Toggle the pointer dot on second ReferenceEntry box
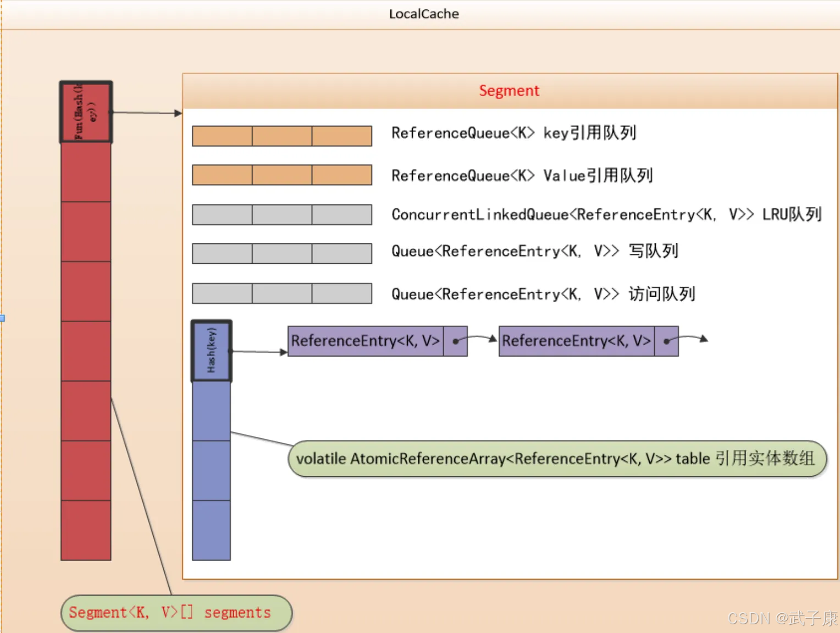840x633 pixels. click(667, 341)
